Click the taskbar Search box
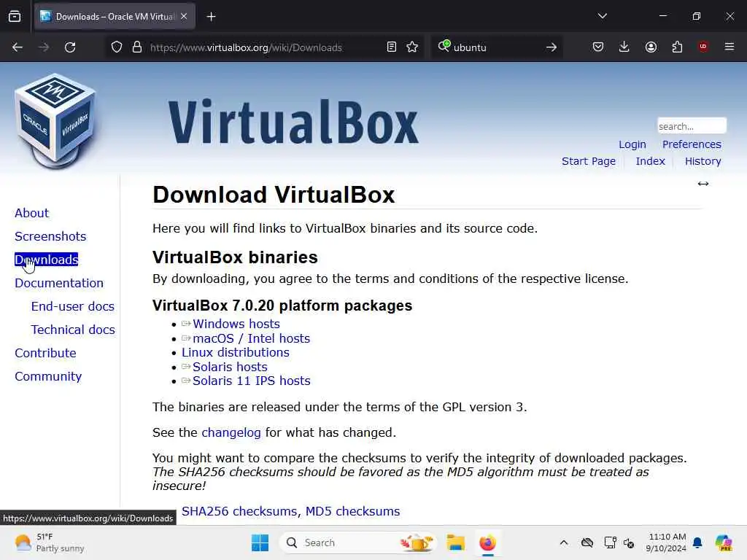The height and width of the screenshot is (560, 747). tap(357, 542)
